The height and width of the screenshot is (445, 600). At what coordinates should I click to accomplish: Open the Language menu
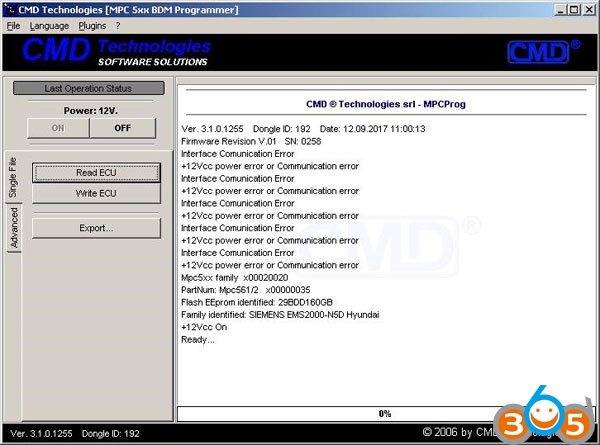pos(49,26)
